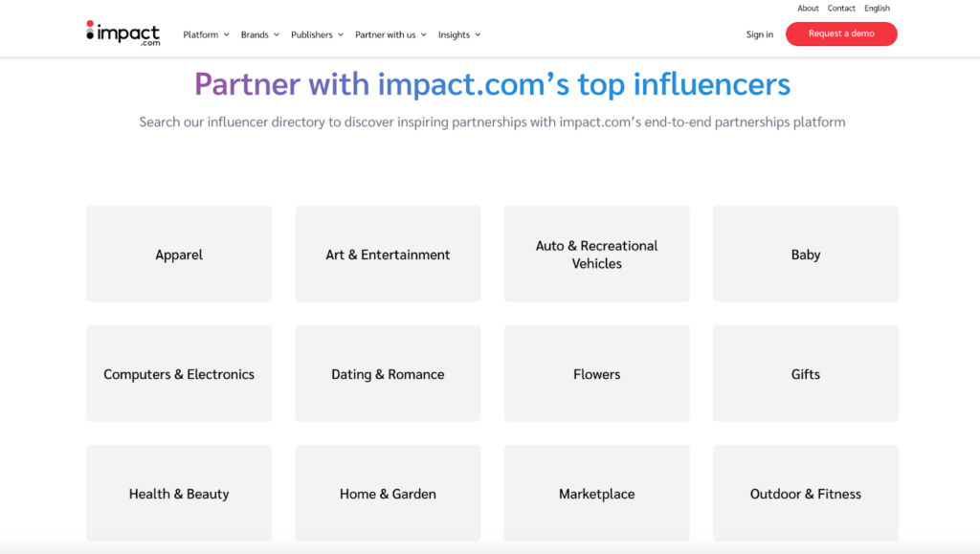The height and width of the screenshot is (554, 980).
Task: Choose the Baby category card
Action: (805, 254)
